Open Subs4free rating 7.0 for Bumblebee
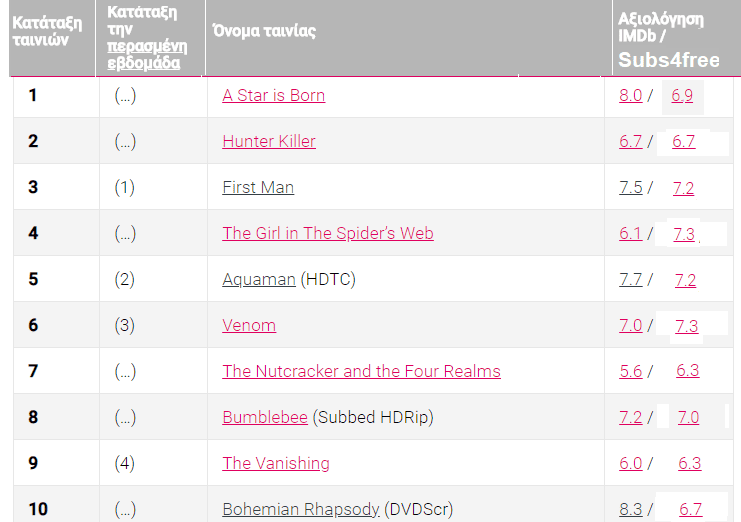This screenshot has width=741, height=522. pos(688,418)
